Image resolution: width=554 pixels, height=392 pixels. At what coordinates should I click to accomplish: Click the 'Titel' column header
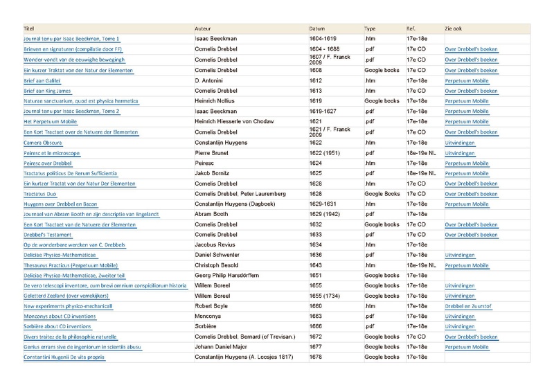[29, 29]
